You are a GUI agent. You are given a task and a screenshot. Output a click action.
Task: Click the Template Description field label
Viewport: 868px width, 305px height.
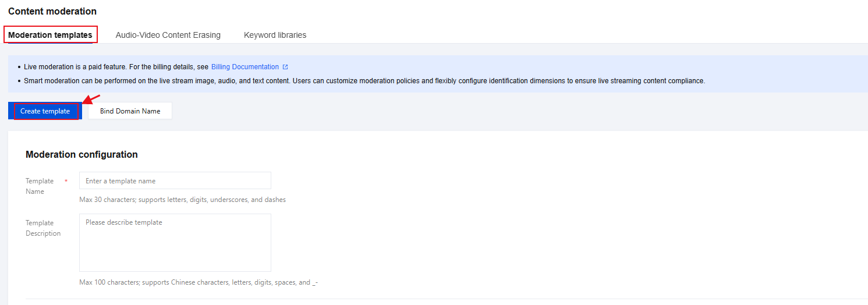click(43, 228)
